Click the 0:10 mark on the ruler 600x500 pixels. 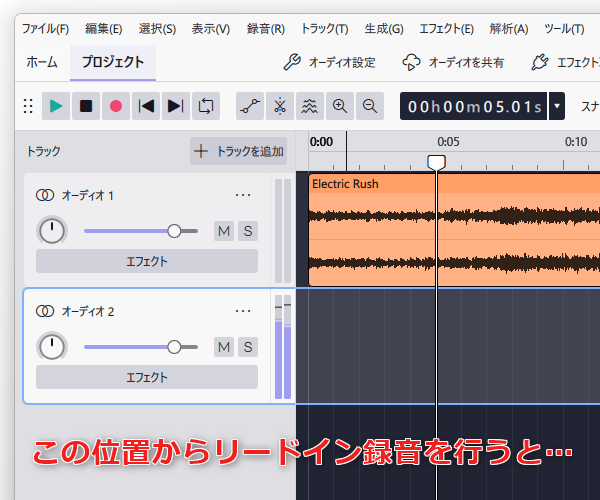(576, 142)
